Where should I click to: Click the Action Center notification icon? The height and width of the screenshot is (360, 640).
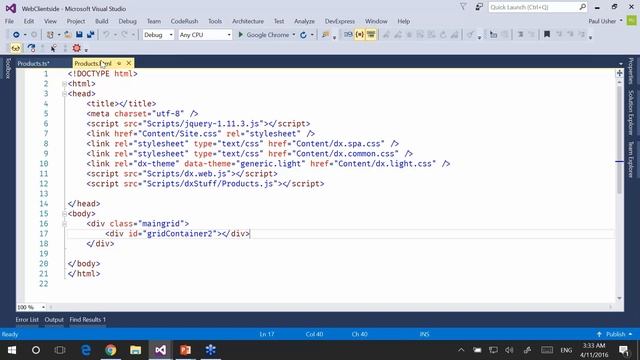(624, 350)
